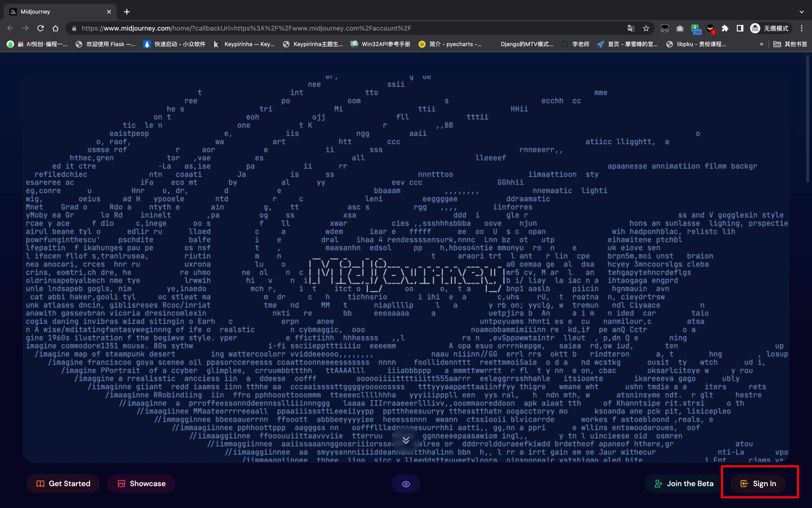The width and height of the screenshot is (812, 508).
Task: Open the 其他书签 bookmarks folder
Action: pyautogui.click(x=790, y=44)
